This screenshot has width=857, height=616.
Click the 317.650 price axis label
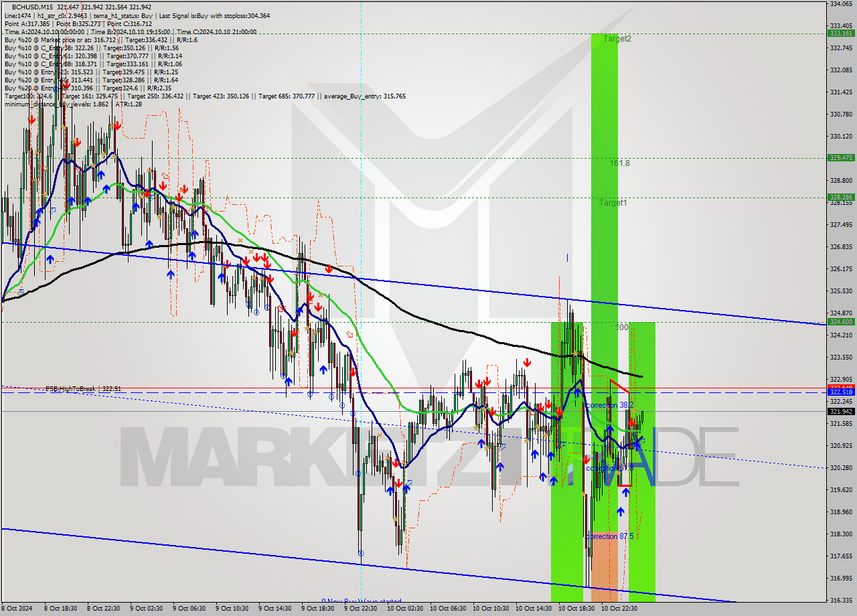click(x=841, y=556)
